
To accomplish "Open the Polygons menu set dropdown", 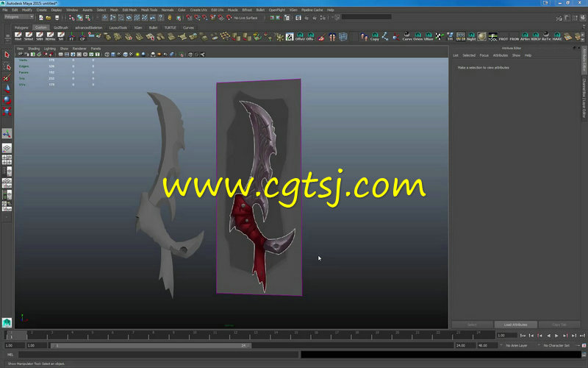I will (19, 17).
